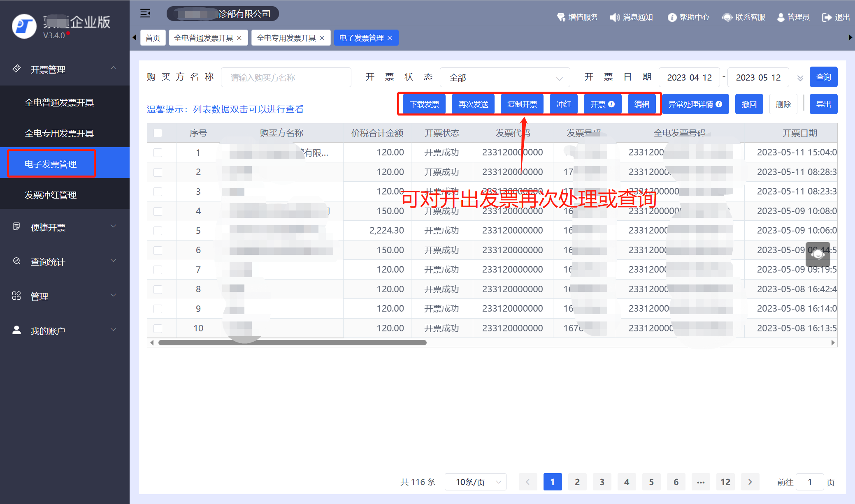
Task: Expand the 便捷开票 menu section
Action: click(x=114, y=227)
